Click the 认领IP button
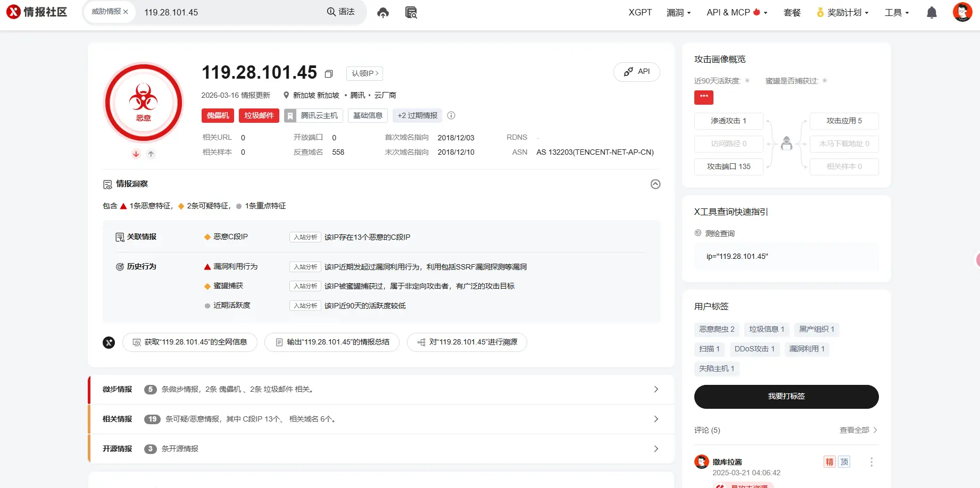 pos(364,73)
